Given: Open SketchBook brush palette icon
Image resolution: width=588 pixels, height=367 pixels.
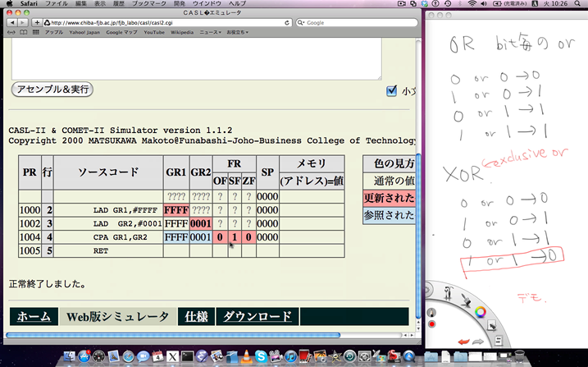Looking at the screenshot, I should coord(466,300).
